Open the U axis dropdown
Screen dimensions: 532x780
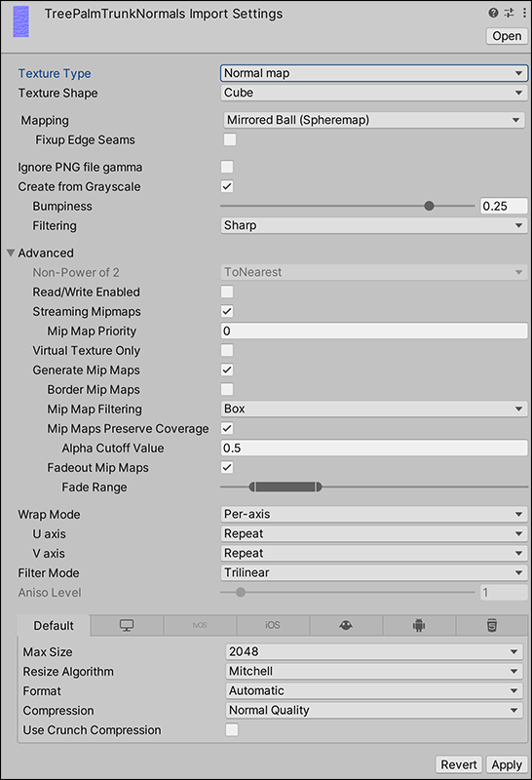(374, 533)
